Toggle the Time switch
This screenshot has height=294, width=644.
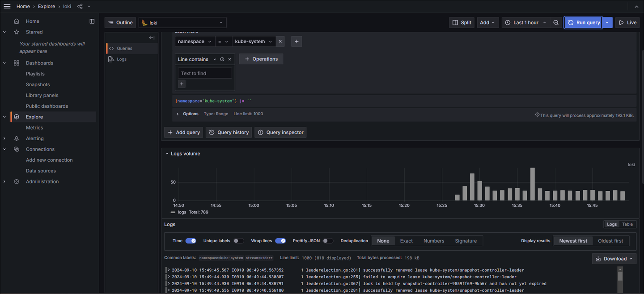click(191, 241)
